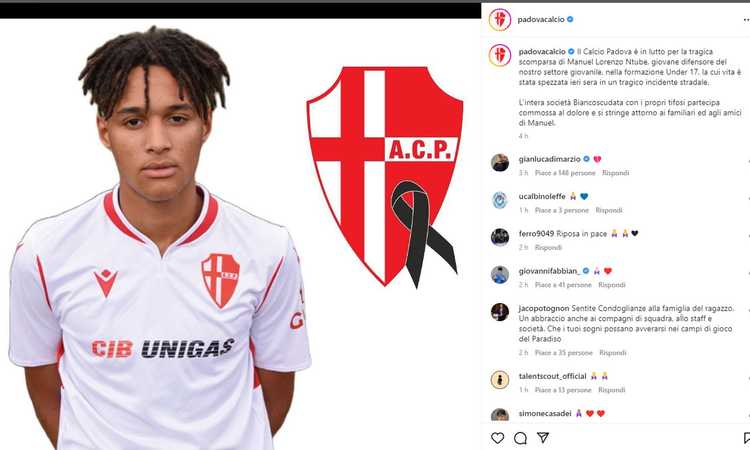Open the three-dot post options menu
Image resolution: width=750 pixels, height=450 pixels.
click(x=746, y=20)
